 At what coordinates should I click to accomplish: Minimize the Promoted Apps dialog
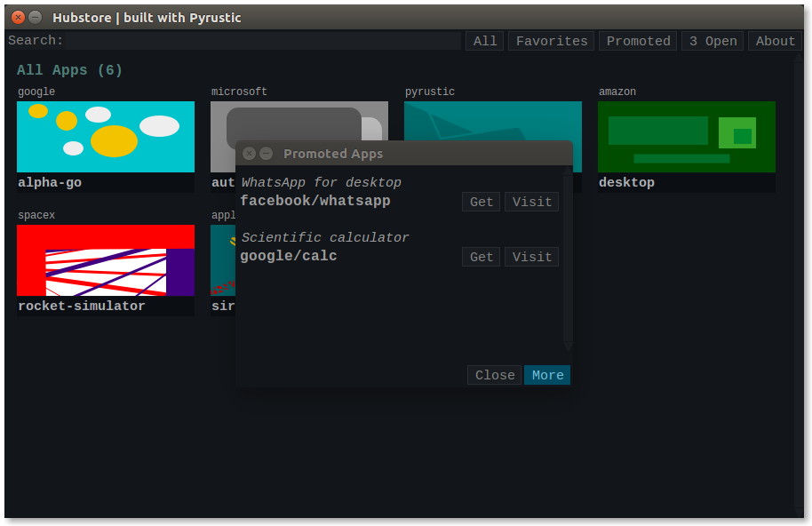[x=267, y=153]
